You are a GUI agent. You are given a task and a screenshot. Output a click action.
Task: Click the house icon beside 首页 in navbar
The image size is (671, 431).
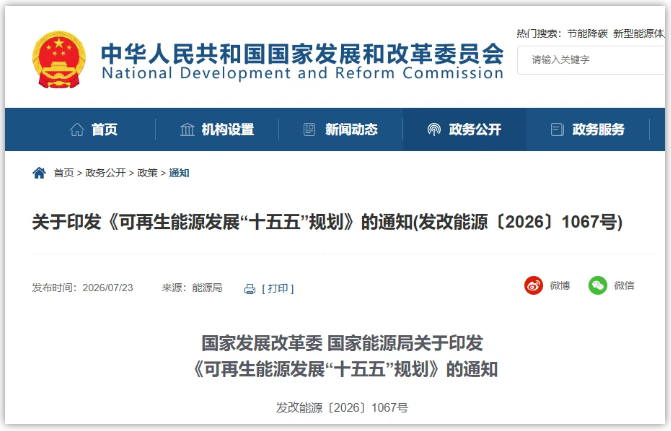[77, 129]
